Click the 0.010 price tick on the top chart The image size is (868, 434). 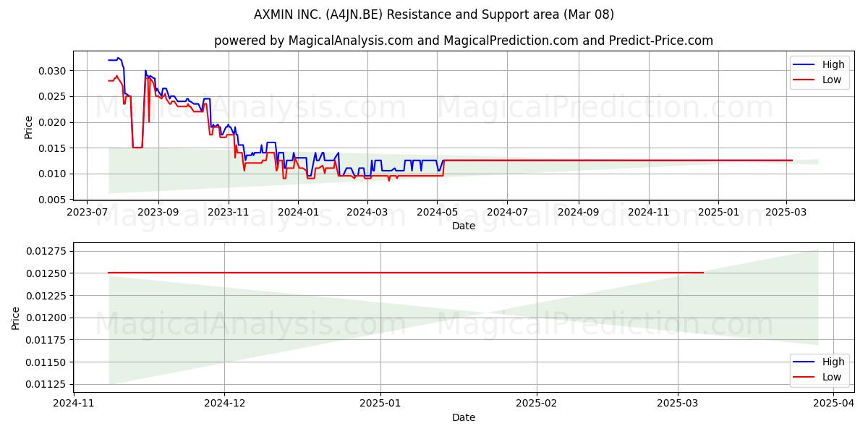click(x=54, y=174)
